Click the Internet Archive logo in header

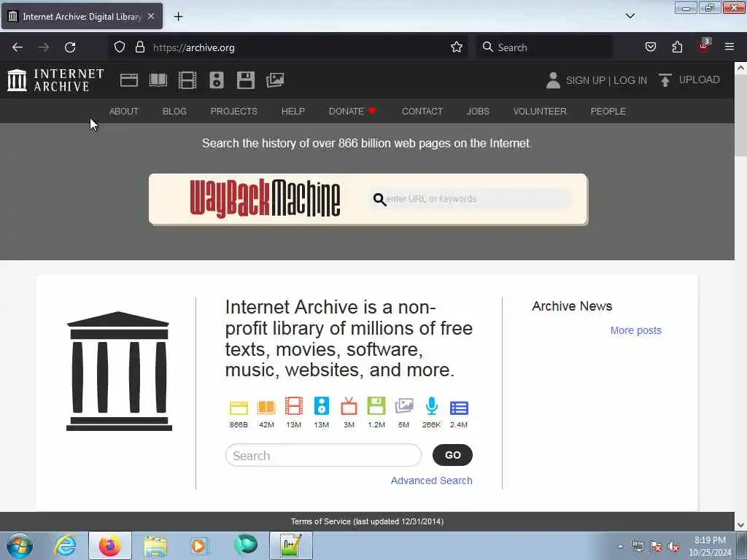tap(55, 80)
